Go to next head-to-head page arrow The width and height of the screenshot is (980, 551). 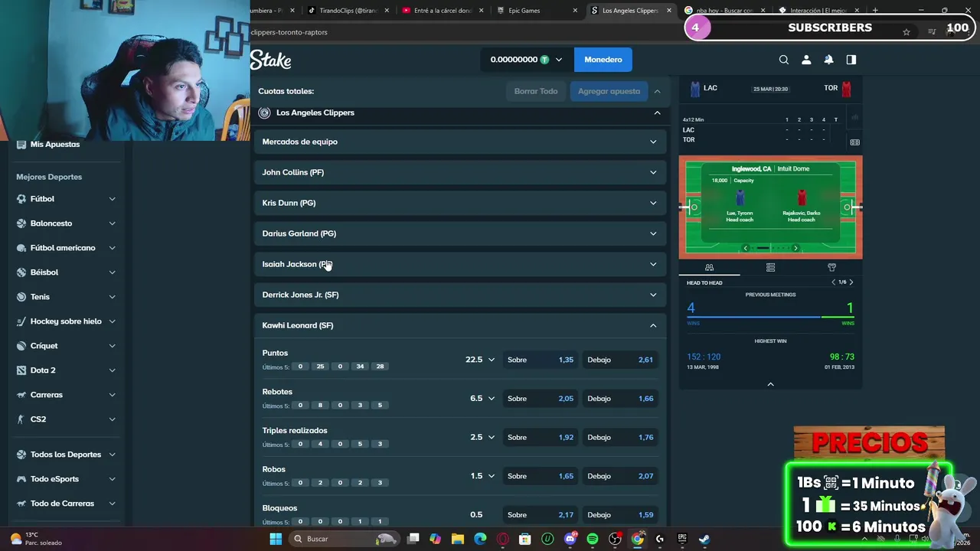click(851, 282)
